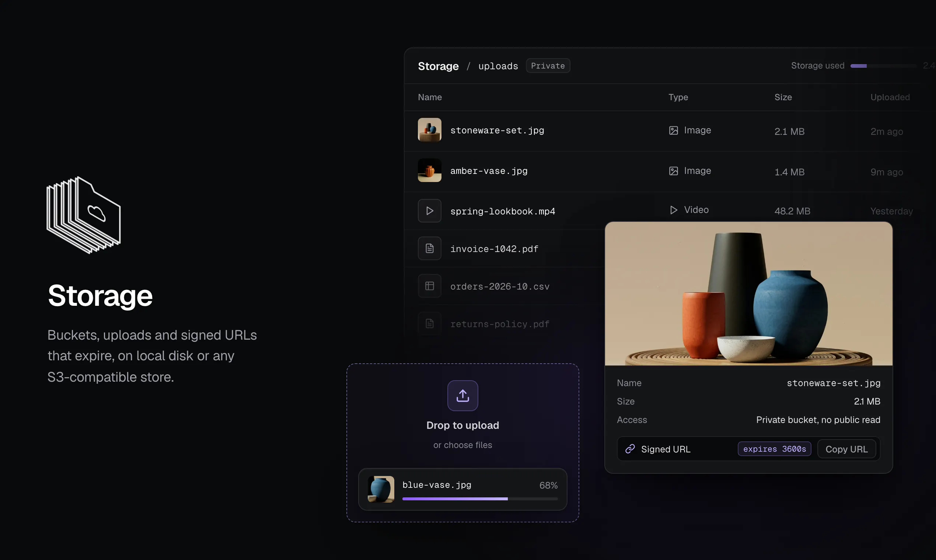Click the document icon beside returns-policy.pdf
The height and width of the screenshot is (560, 936).
430,323
